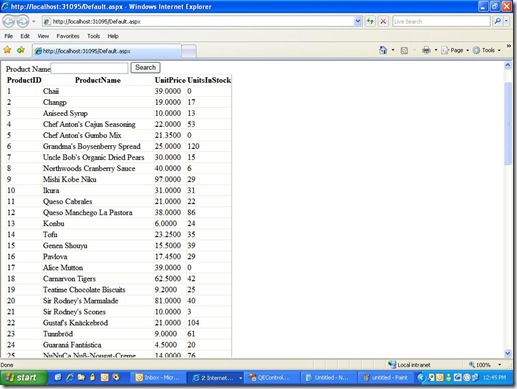Click the Print icon
This screenshot has height=389, width=517.
(426, 50)
